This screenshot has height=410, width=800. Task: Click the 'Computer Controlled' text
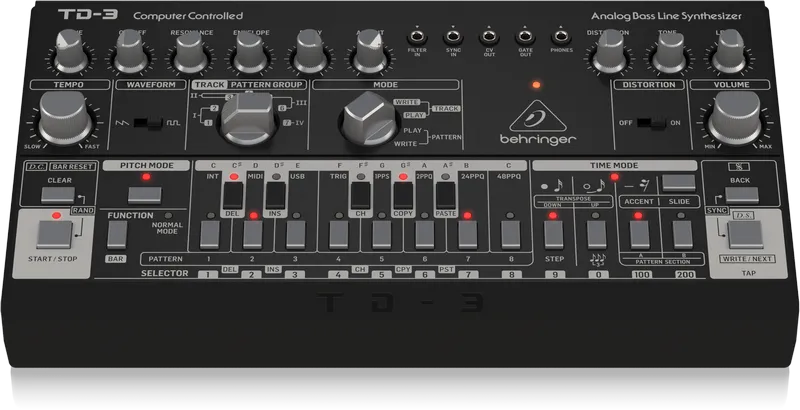click(x=188, y=16)
